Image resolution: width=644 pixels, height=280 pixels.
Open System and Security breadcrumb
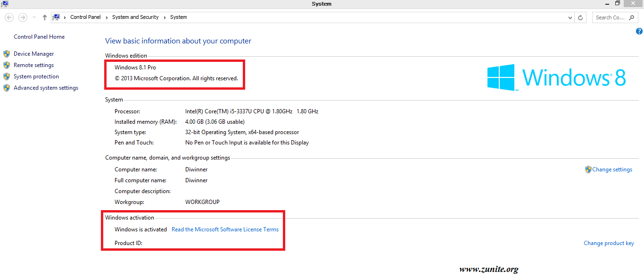[x=135, y=17]
